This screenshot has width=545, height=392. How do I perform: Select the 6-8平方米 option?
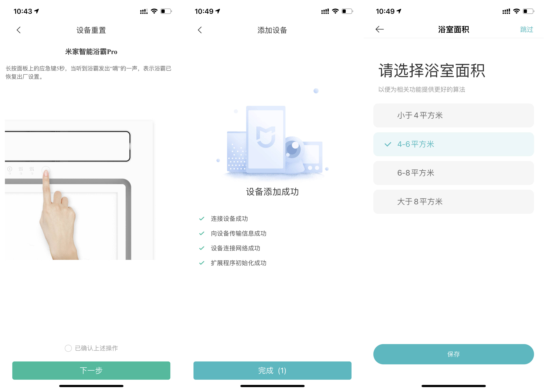pyautogui.click(x=453, y=173)
